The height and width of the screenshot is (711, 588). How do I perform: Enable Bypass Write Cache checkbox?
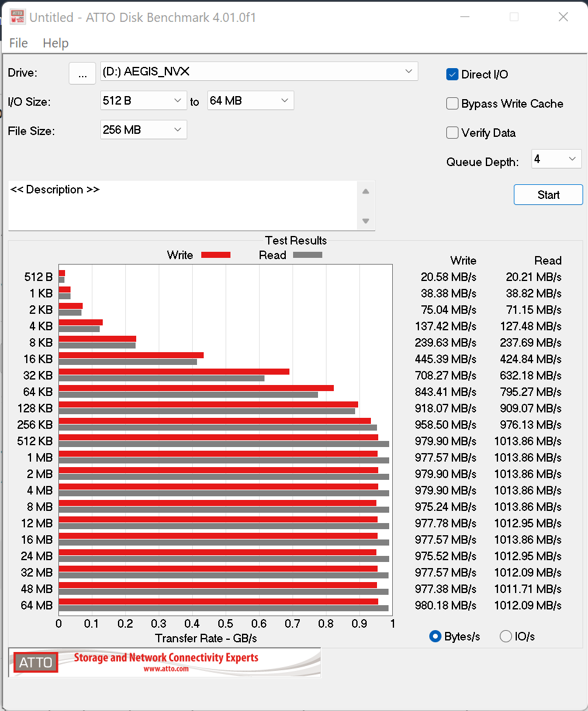click(x=452, y=103)
